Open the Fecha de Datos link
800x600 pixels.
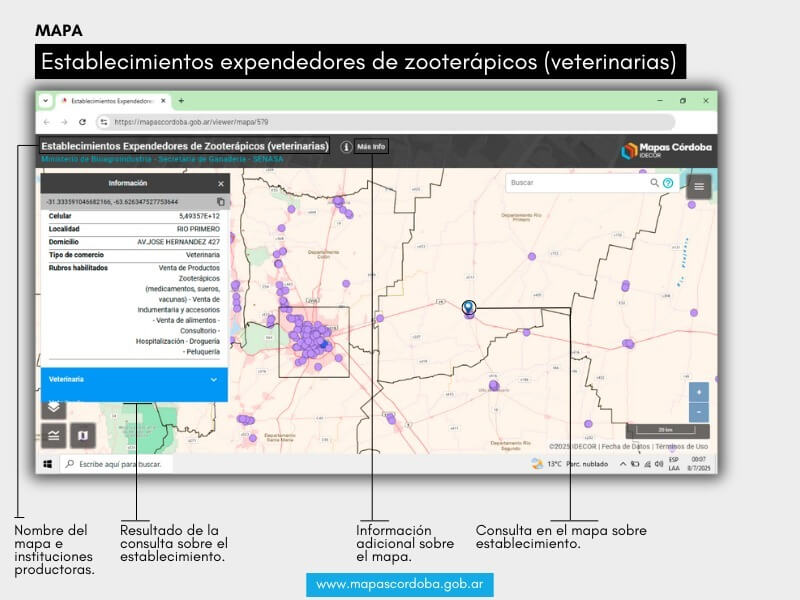[625, 446]
